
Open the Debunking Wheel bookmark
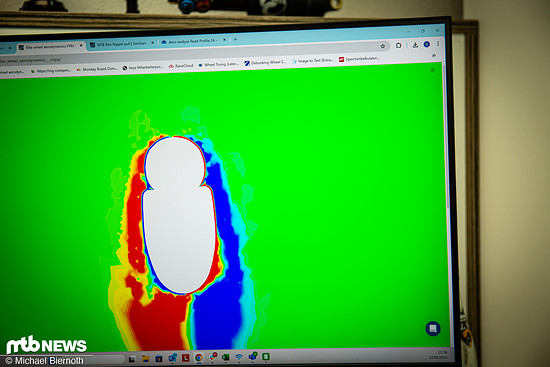pyautogui.click(x=265, y=62)
